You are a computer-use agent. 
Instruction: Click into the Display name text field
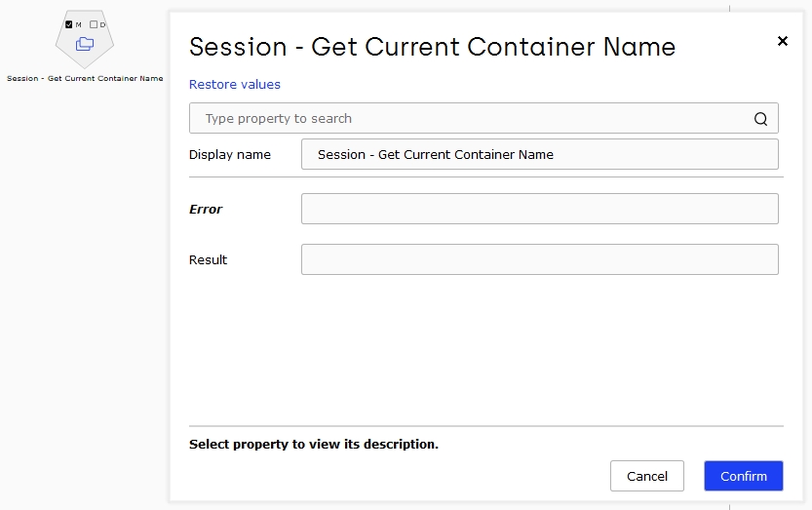[540, 154]
